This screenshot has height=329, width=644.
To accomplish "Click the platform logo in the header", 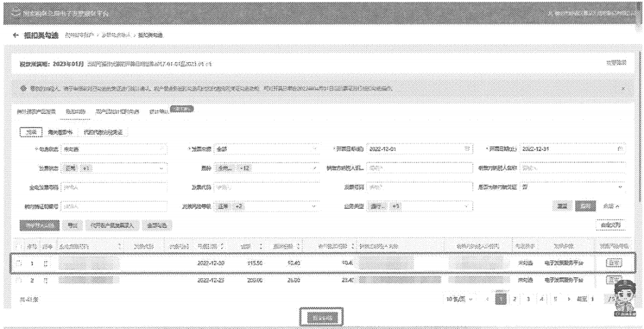I will point(17,13).
